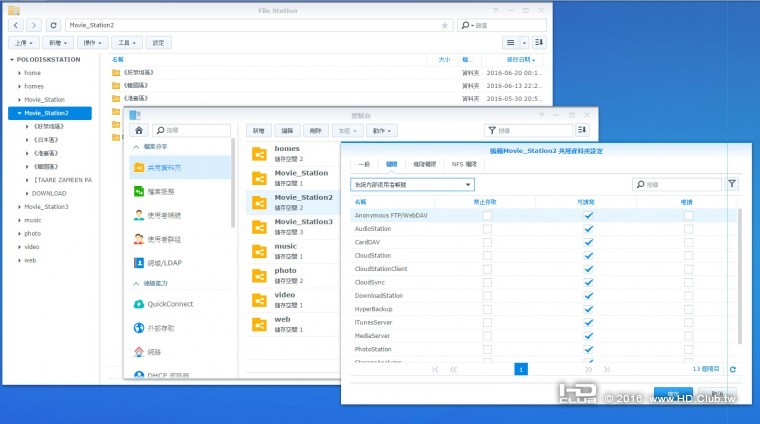Viewport: 760px width, 424px height.
Task: Switch to the NFS 權限 tab
Action: pyautogui.click(x=464, y=163)
